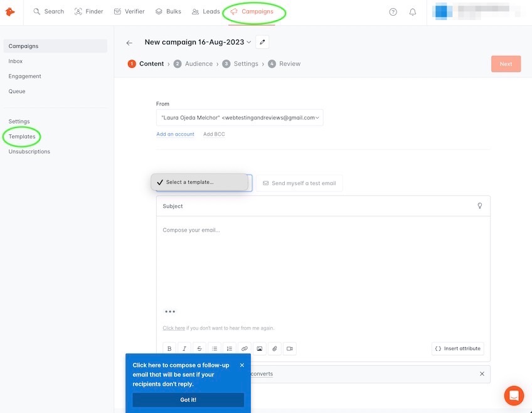
Task: Click the Add BCC link
Action: click(x=214, y=134)
